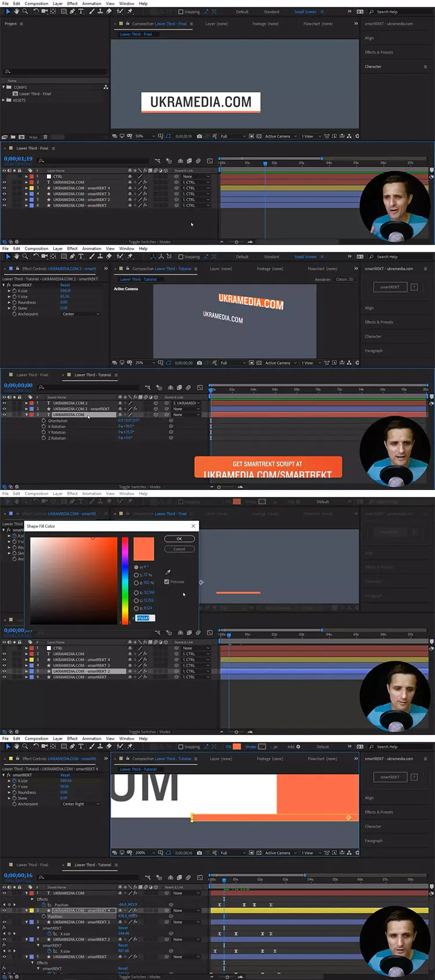Open workspace overflow chevrons in topmost toolbar
The image size is (435, 980).
click(349, 12)
